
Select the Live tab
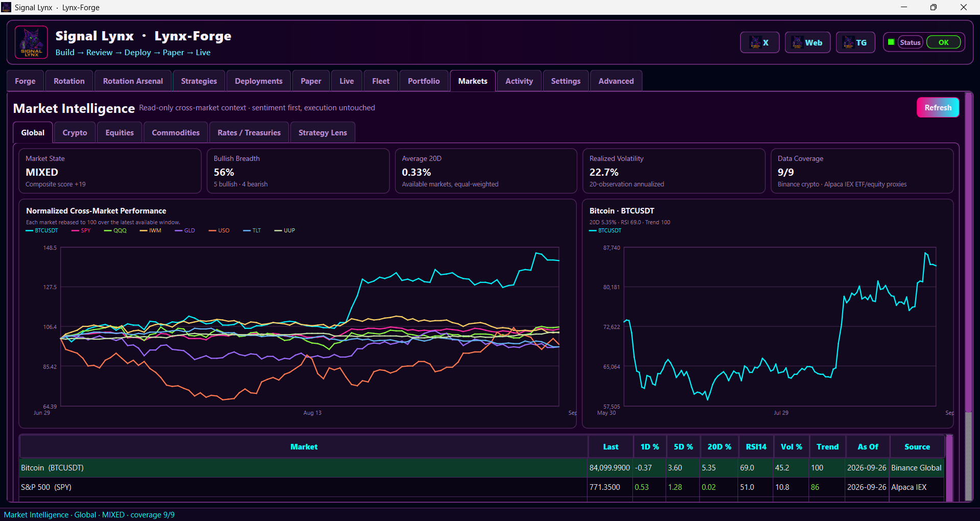[347, 81]
